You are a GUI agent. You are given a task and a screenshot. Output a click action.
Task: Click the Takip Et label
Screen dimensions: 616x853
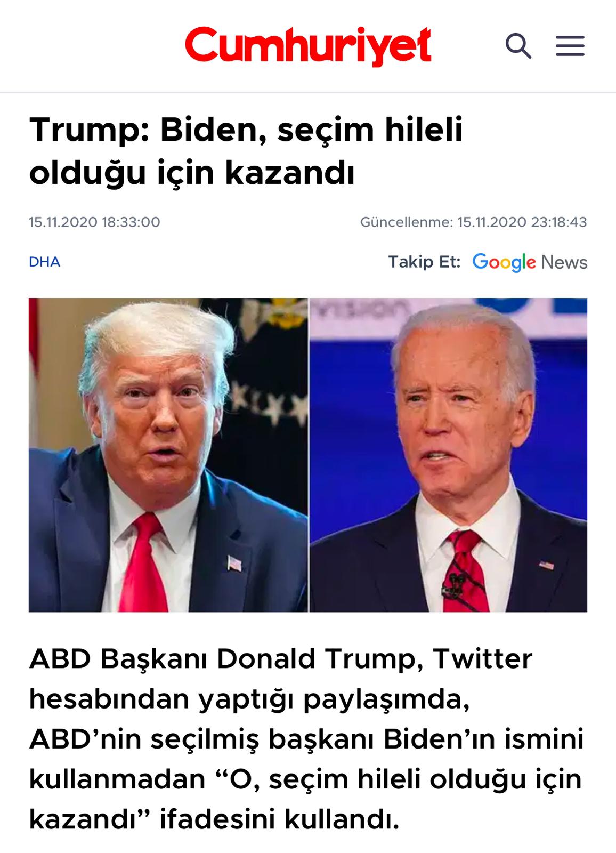[424, 262]
